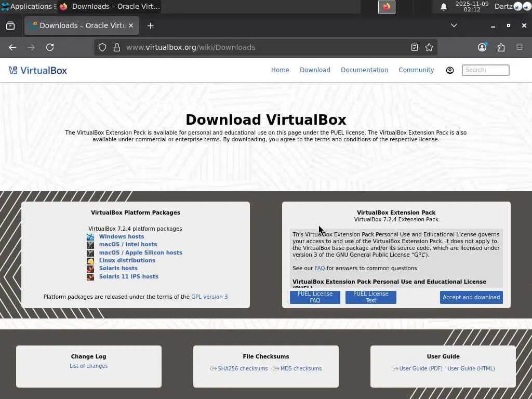Open the Firefox hamburger menu

click(x=519, y=47)
